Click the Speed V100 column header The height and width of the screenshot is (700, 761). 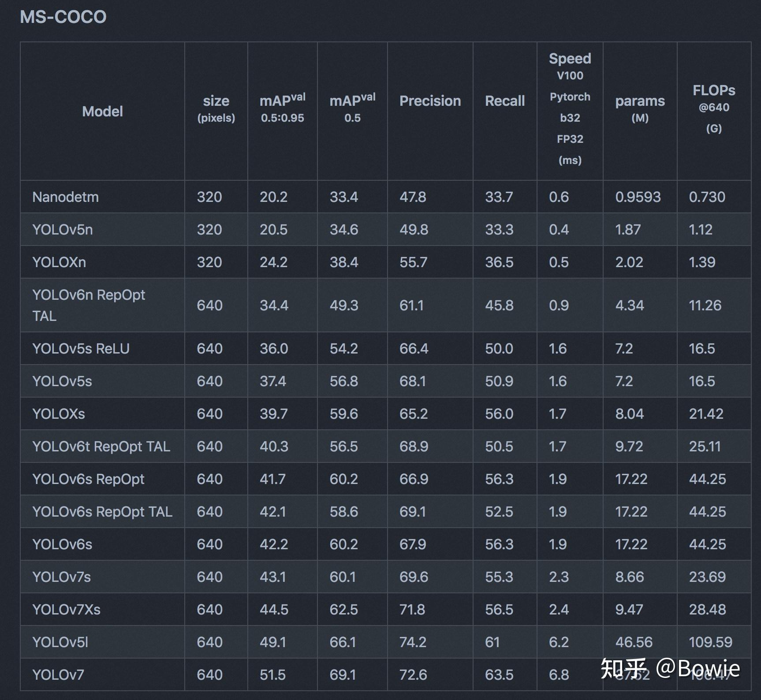click(x=570, y=108)
